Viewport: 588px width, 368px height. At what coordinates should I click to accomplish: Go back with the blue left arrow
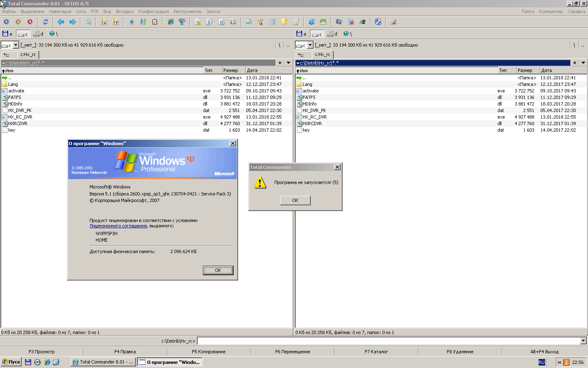click(x=61, y=22)
